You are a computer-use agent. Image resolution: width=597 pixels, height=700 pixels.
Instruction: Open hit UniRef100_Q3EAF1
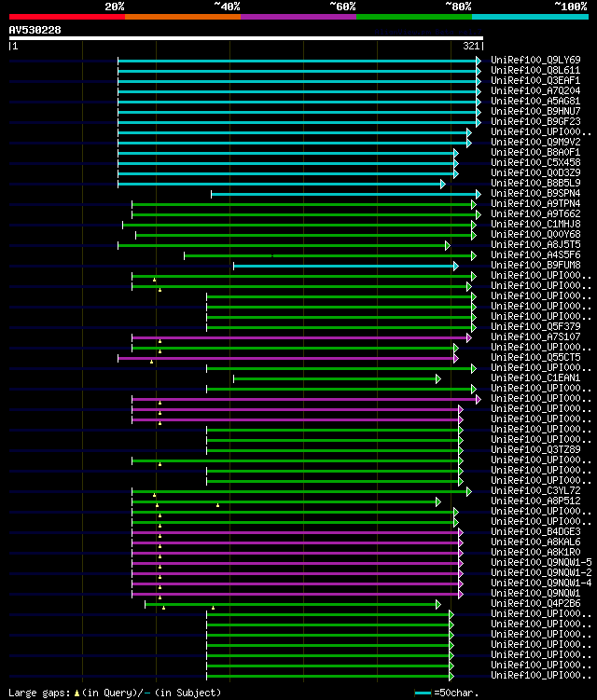coord(535,80)
